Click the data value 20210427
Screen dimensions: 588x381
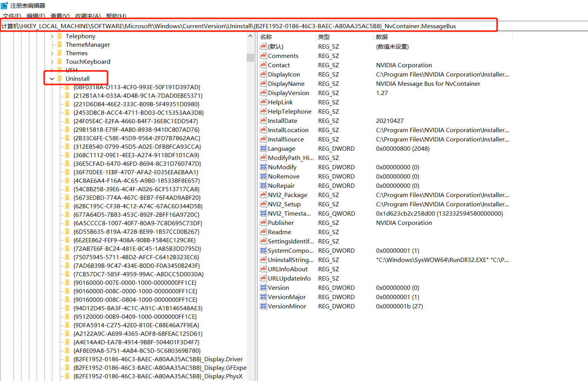point(390,121)
